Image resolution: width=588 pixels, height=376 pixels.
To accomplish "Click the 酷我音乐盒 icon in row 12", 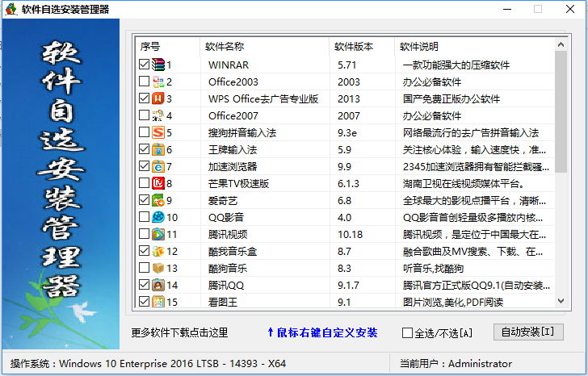I will pos(158,251).
